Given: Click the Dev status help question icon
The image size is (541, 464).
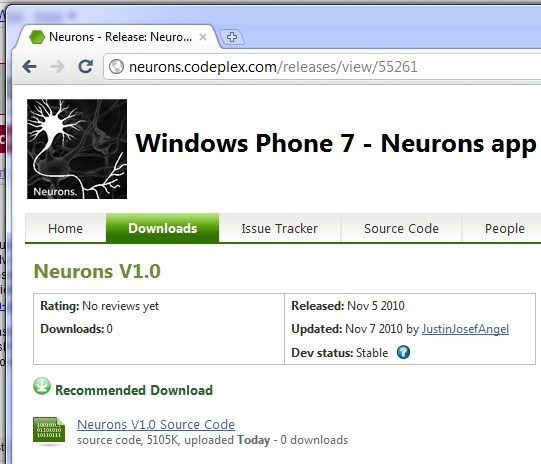Looking at the screenshot, I should point(403,352).
